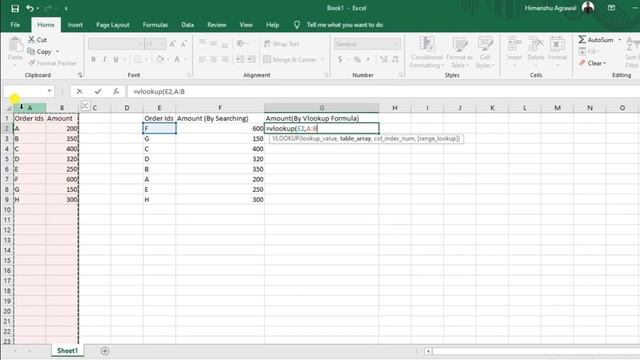Click 'Amount(By Vlookup Formula)' header cell
Screen dimensions: 640x360
click(322, 118)
